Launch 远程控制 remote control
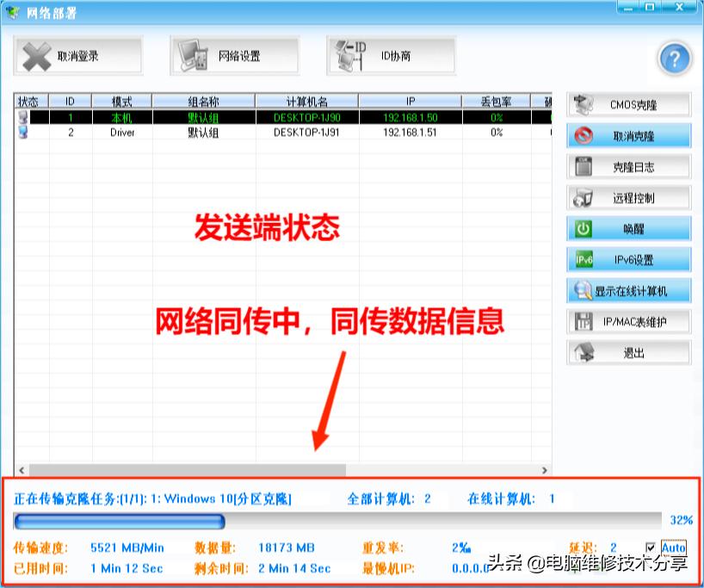The image size is (704, 588). (x=629, y=196)
